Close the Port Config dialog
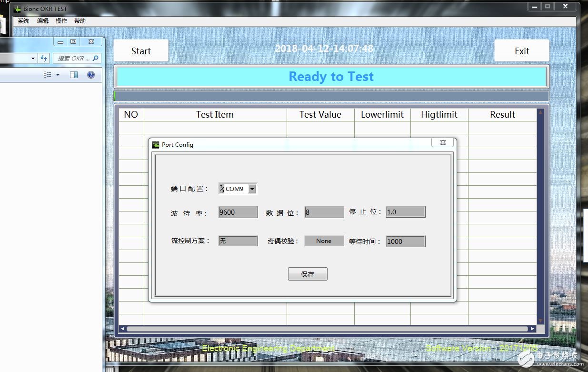 [443, 143]
